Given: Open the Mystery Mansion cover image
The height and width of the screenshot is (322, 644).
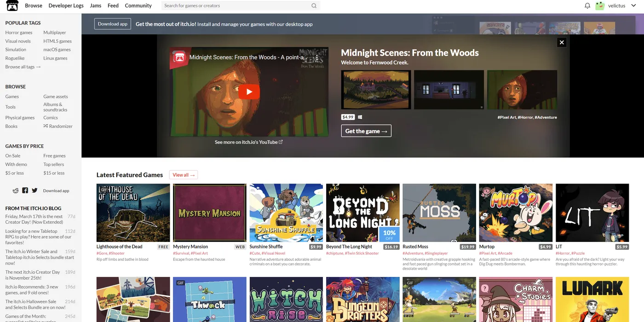Looking at the screenshot, I should click(210, 213).
